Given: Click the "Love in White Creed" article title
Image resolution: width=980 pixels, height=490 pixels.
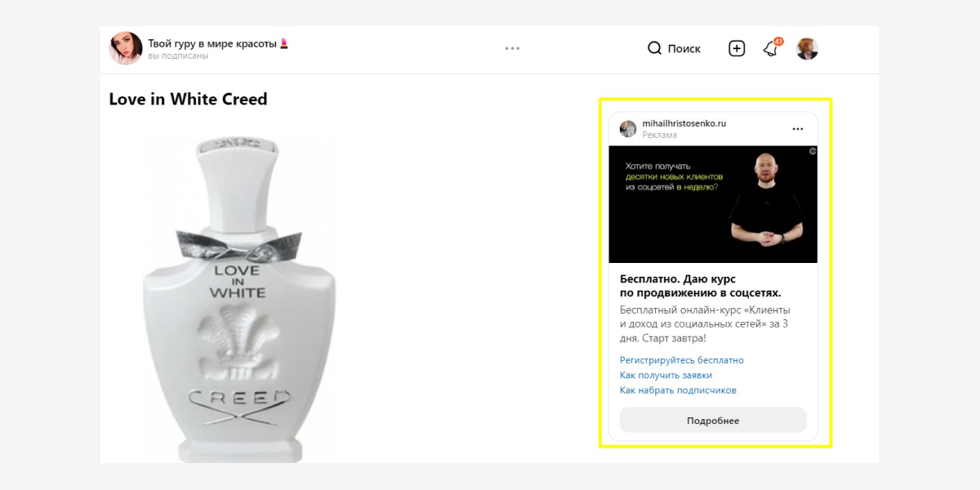Looking at the screenshot, I should [188, 100].
